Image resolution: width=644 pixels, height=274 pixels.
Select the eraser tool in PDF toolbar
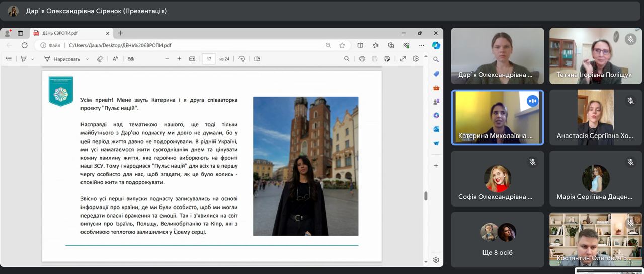click(100, 59)
